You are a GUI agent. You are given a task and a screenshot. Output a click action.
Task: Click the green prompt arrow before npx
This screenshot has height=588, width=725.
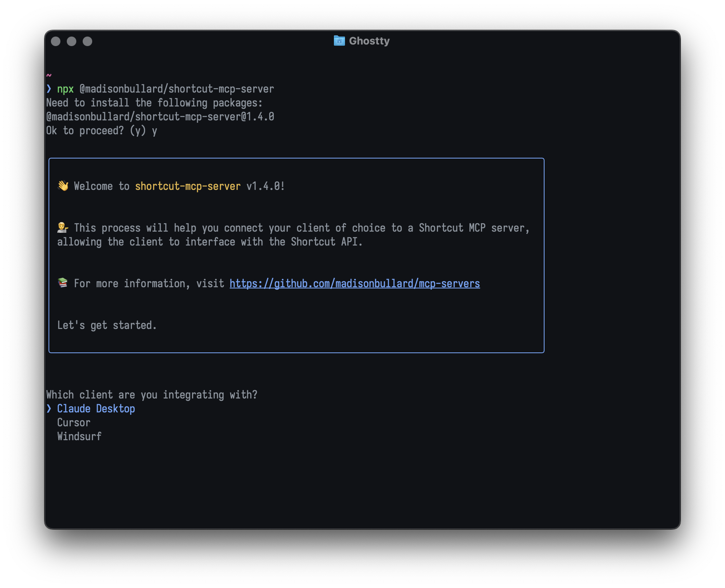click(49, 89)
